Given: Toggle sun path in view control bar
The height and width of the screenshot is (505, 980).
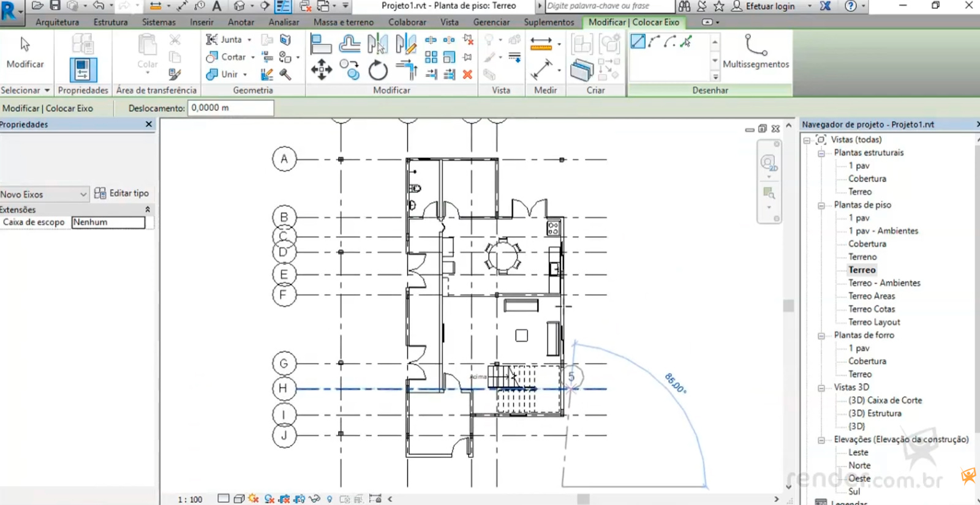Looking at the screenshot, I should [x=254, y=499].
